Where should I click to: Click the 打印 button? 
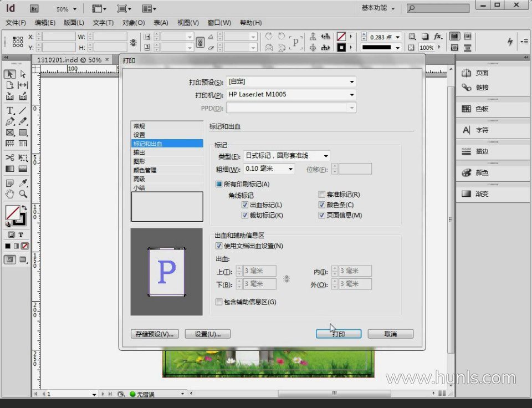[338, 334]
